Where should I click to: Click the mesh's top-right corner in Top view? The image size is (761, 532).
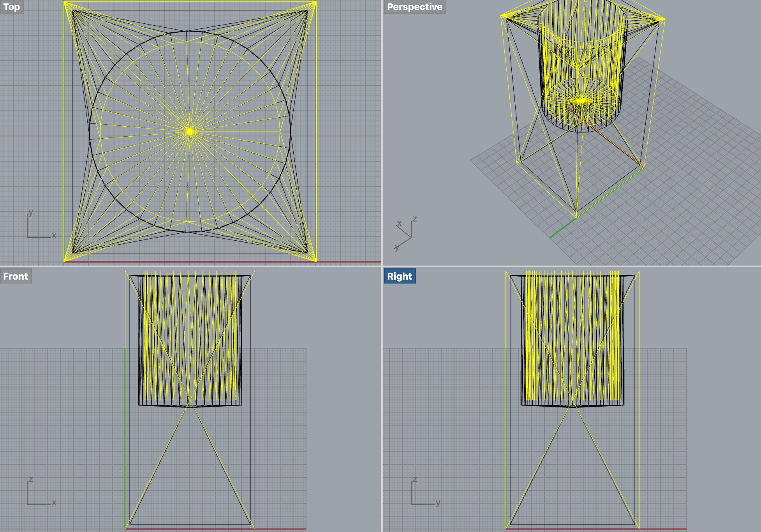[x=316, y=2]
